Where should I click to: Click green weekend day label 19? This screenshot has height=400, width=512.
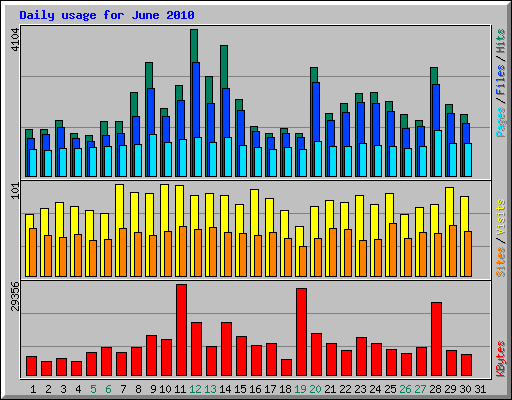click(300, 389)
